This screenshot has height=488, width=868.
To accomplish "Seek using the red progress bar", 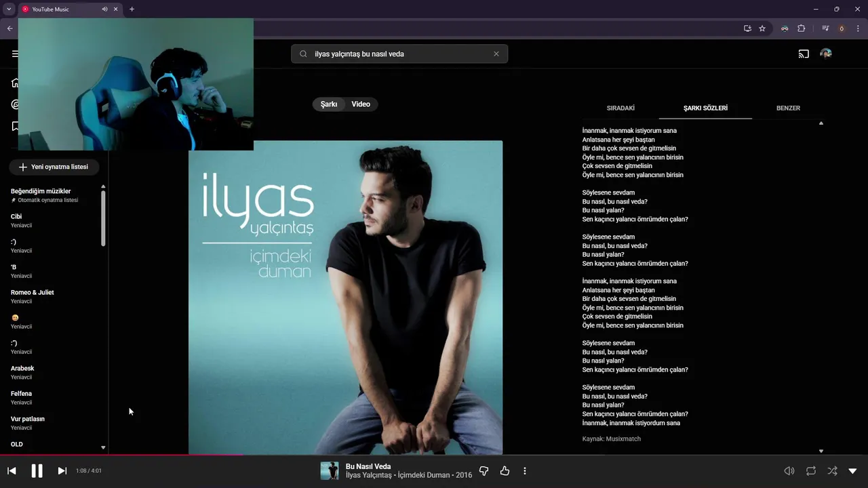I will pos(434,455).
